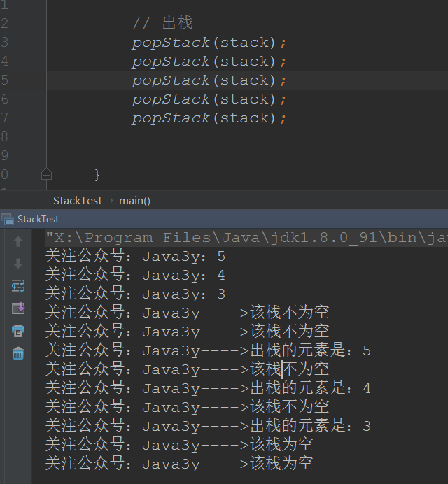
Task: Click scroll to end icon in console
Action: tap(18, 308)
